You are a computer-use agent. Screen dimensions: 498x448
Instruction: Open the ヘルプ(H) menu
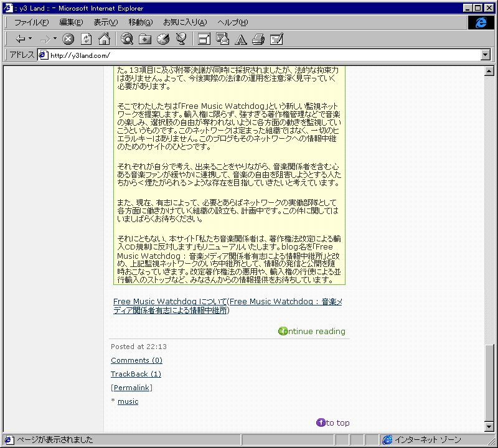tap(232, 22)
